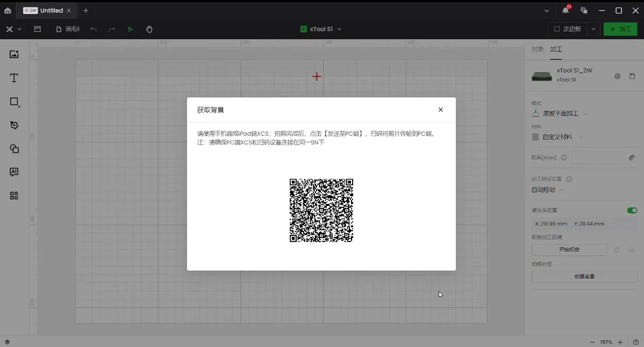This screenshot has height=347, width=644.
Task: Click the device target icon beside xTool S1_2W
Action: coord(617,76)
